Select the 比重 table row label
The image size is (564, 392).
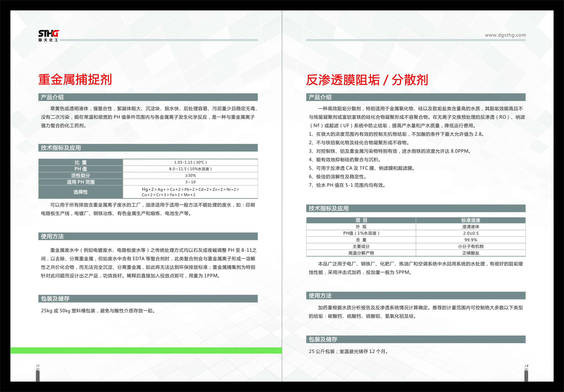coord(81,162)
